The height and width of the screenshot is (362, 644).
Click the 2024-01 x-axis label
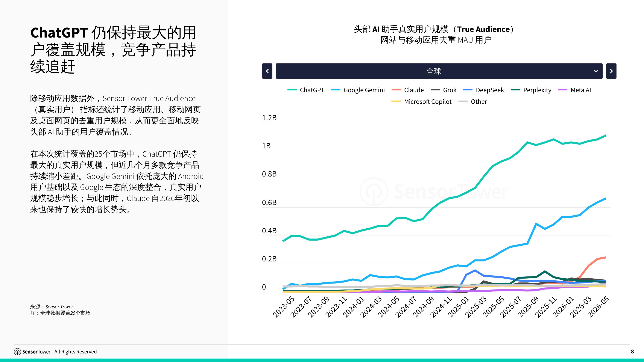[x=354, y=307]
